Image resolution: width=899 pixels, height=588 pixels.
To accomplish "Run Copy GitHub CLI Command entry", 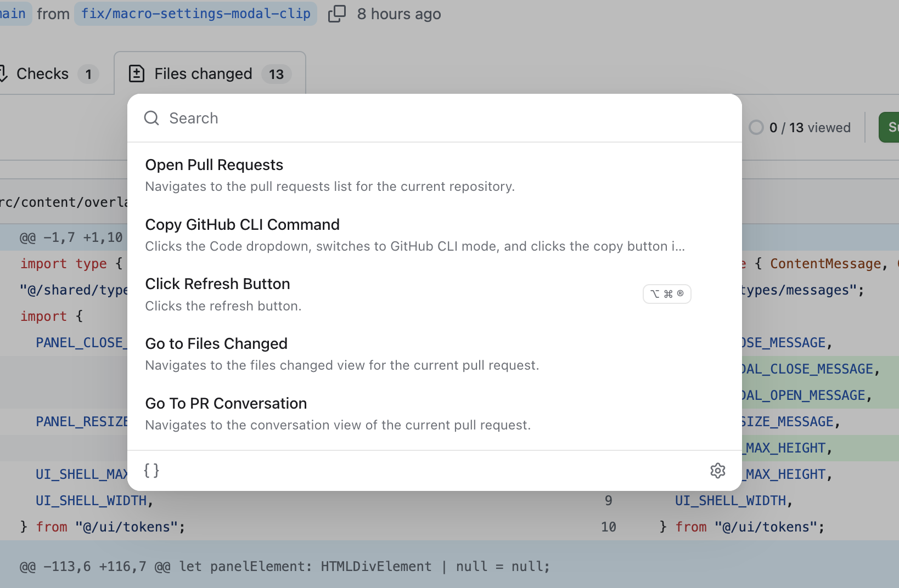I will point(435,235).
